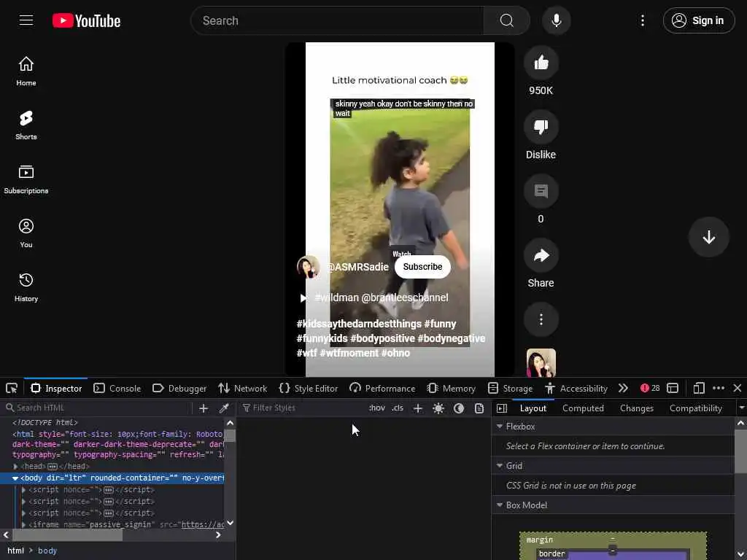Open the Performance tab

pos(382,388)
